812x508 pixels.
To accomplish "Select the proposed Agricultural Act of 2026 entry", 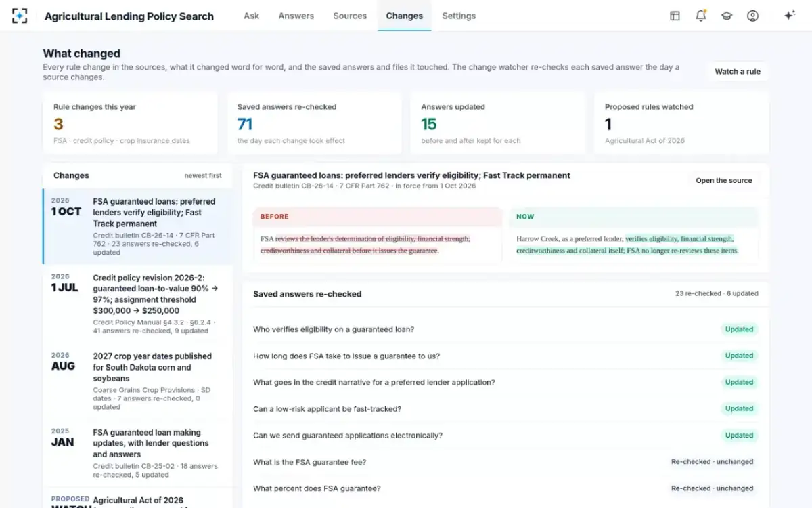I will pos(137,499).
